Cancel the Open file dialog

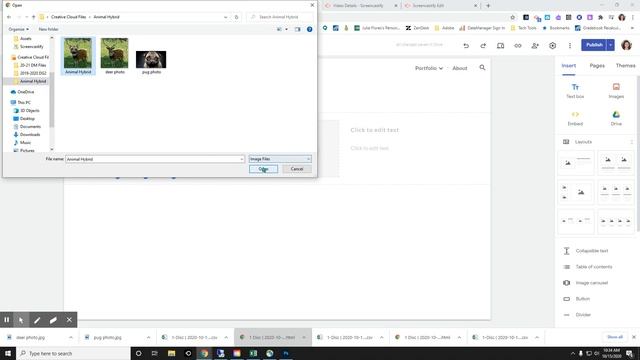coord(297,169)
